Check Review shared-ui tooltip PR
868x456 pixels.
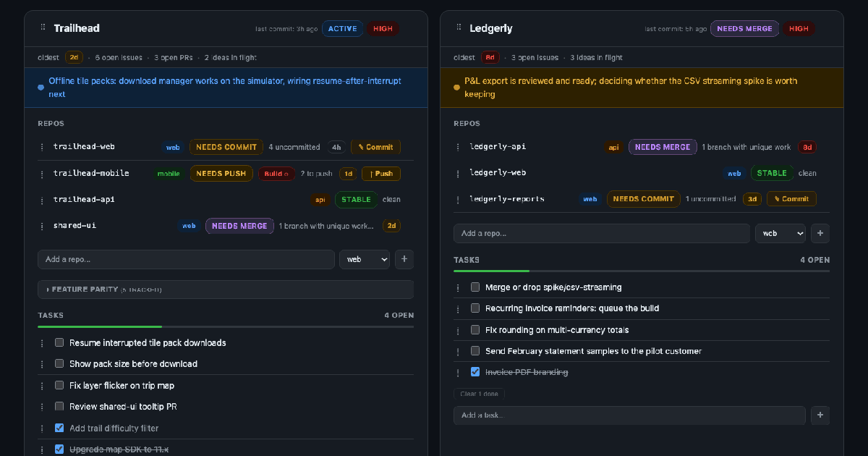(x=59, y=406)
